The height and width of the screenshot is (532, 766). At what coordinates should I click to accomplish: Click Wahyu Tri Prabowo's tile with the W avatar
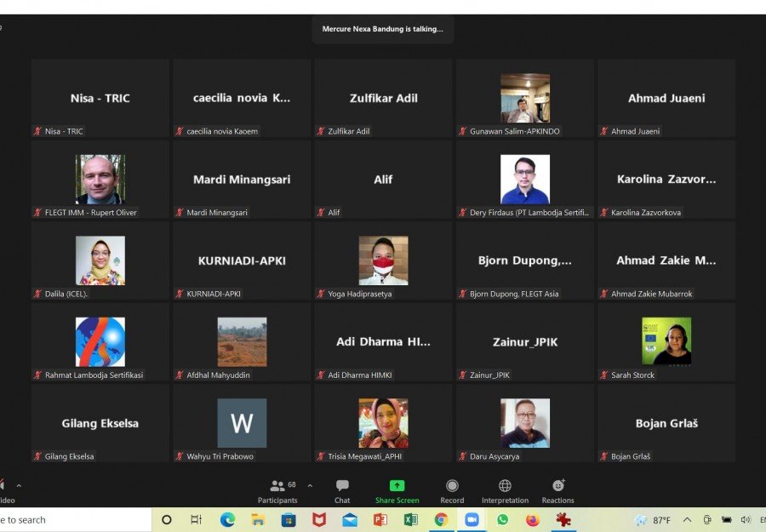(242, 423)
